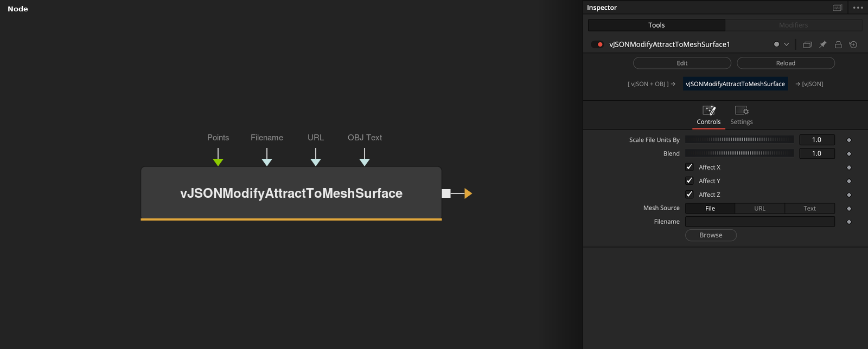868x349 pixels.
Task: Reset the tool with the reset arrow icon
Action: tap(853, 44)
